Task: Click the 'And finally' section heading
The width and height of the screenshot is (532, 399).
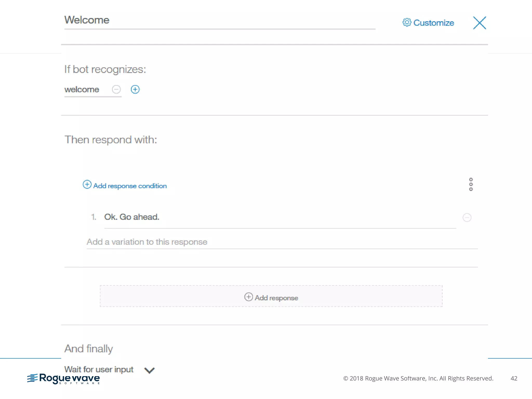Action: point(89,349)
